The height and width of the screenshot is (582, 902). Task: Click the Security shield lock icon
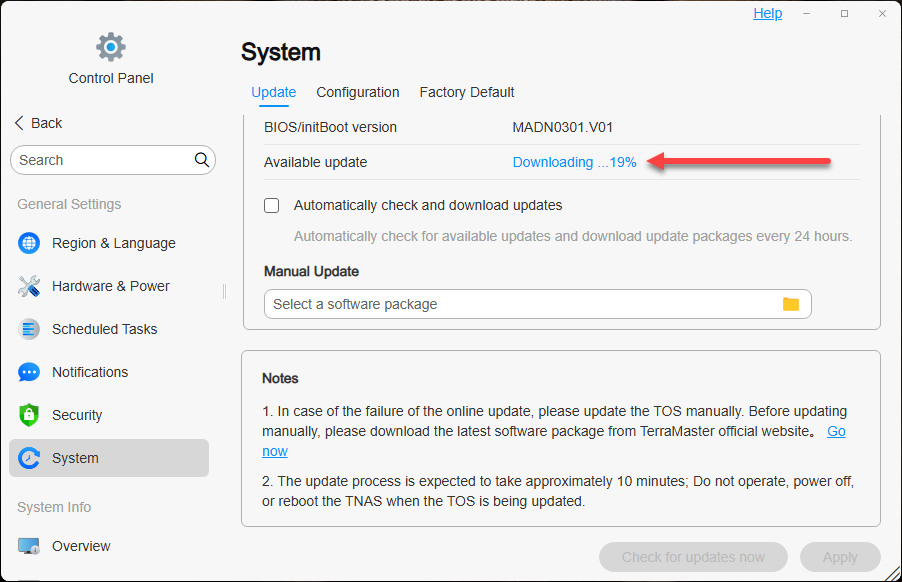coord(30,415)
